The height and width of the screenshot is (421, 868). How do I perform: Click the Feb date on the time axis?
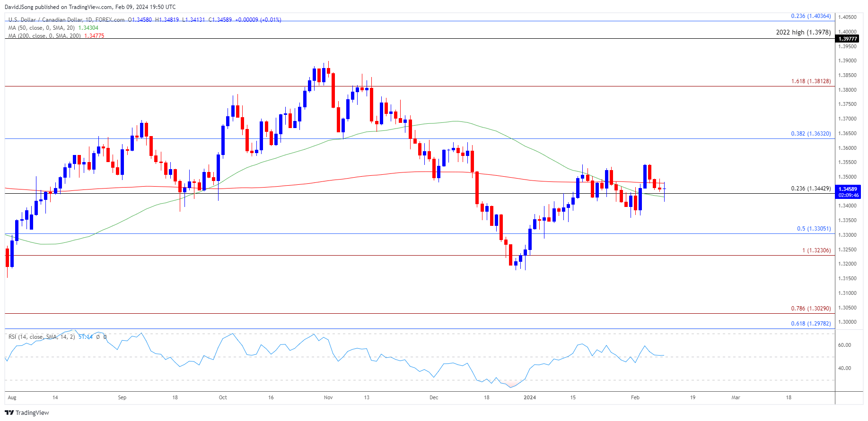635,397
